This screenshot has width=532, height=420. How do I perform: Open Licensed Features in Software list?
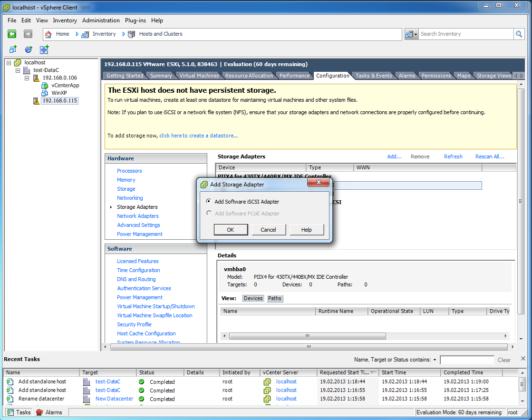[138, 261]
